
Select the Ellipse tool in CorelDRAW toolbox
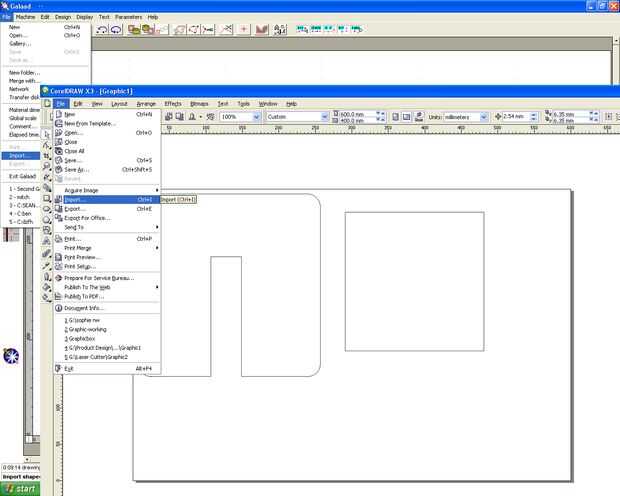click(x=47, y=209)
